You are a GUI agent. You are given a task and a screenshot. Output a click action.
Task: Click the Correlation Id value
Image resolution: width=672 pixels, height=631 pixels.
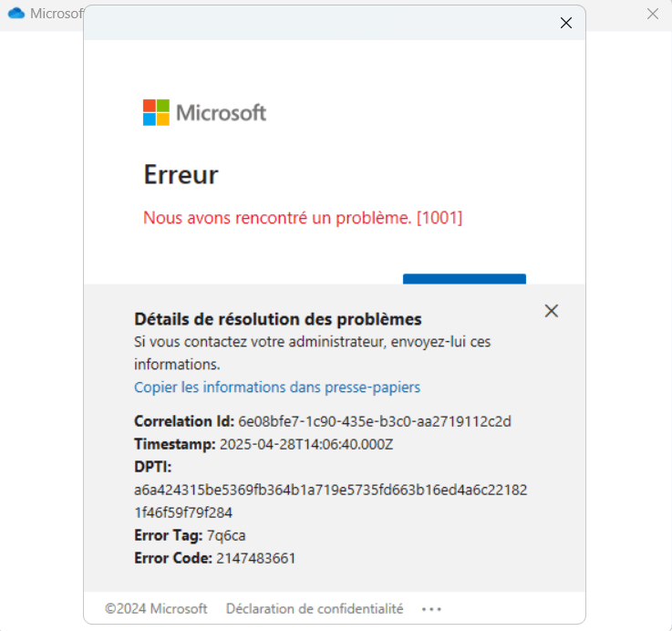click(375, 421)
